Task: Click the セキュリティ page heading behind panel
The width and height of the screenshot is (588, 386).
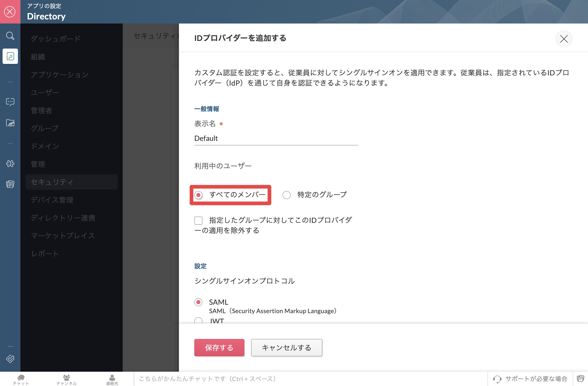Action: tap(156, 36)
